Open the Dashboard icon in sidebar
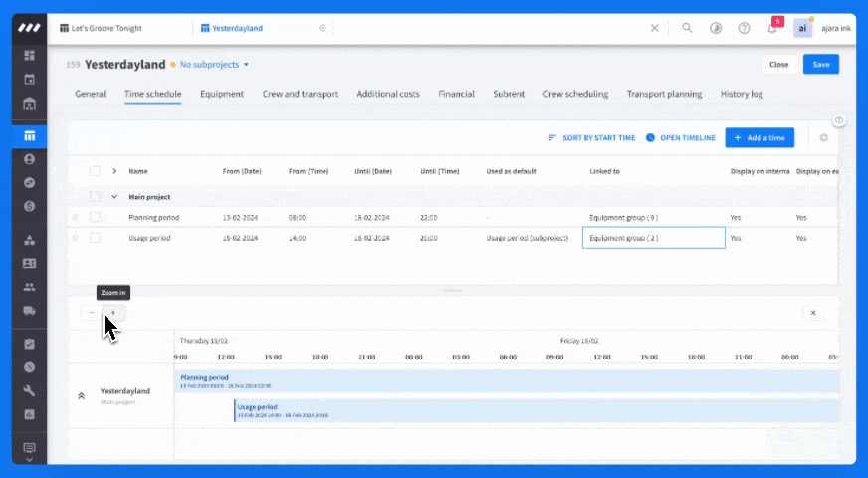 coord(29,55)
